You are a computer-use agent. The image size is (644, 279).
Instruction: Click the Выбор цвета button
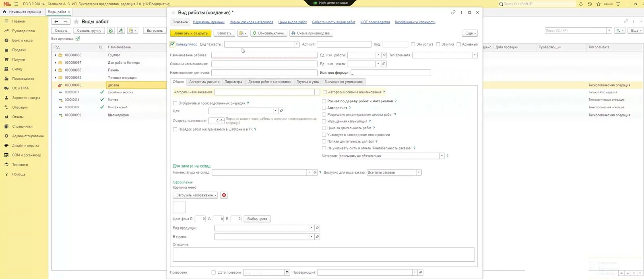point(257,219)
